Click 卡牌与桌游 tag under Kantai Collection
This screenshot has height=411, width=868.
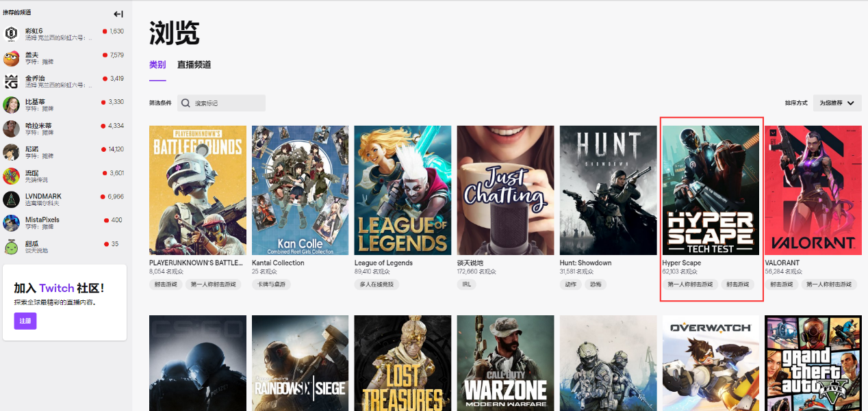271,284
